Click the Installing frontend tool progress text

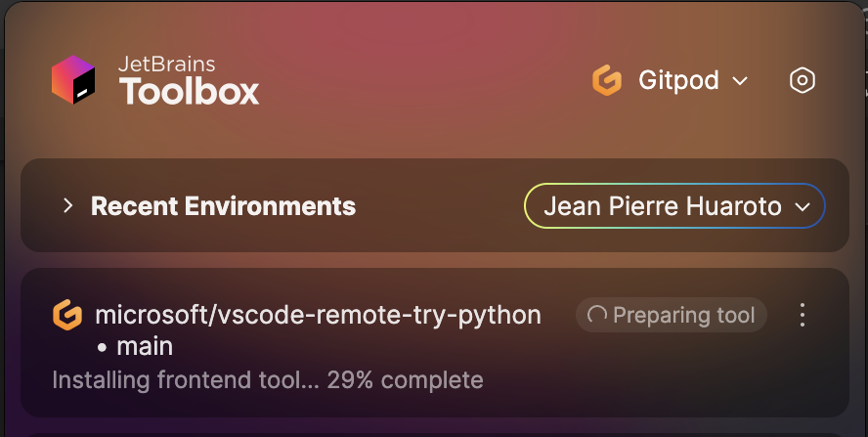(268, 380)
